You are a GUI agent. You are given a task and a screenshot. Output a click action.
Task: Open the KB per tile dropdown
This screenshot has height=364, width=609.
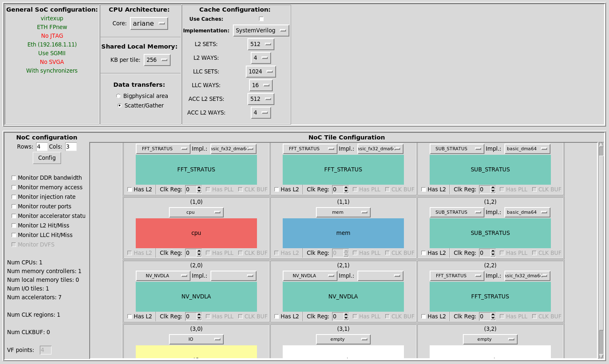click(x=157, y=60)
